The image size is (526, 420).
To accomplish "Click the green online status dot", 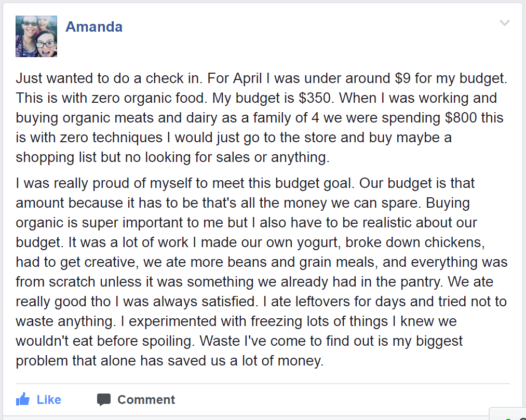I will click(508, 418).
